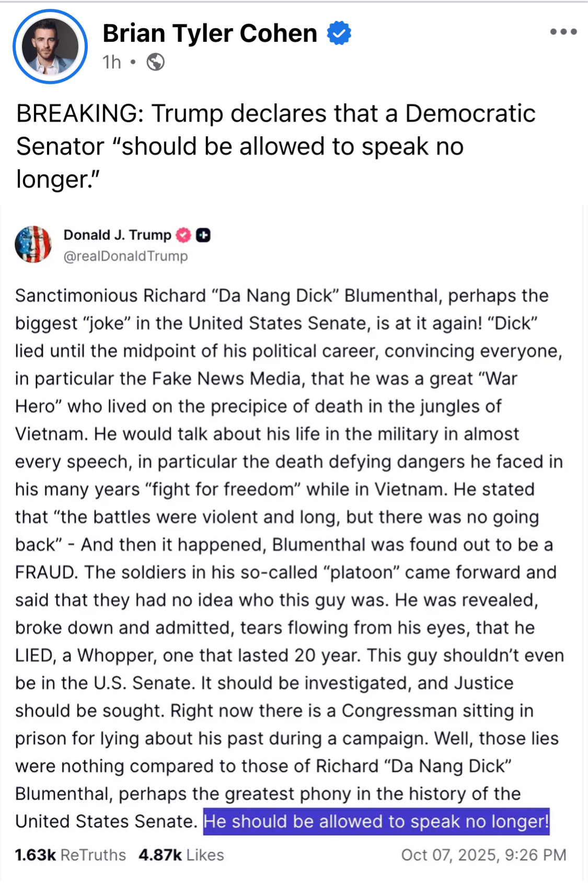Viewport: 588px width, 883px height.
Task: Open Donald J. Trump's flag avatar
Action: point(33,244)
